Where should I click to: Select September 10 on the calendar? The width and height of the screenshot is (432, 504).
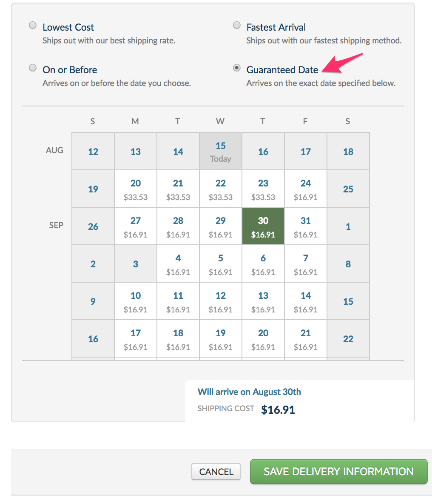[135, 301]
